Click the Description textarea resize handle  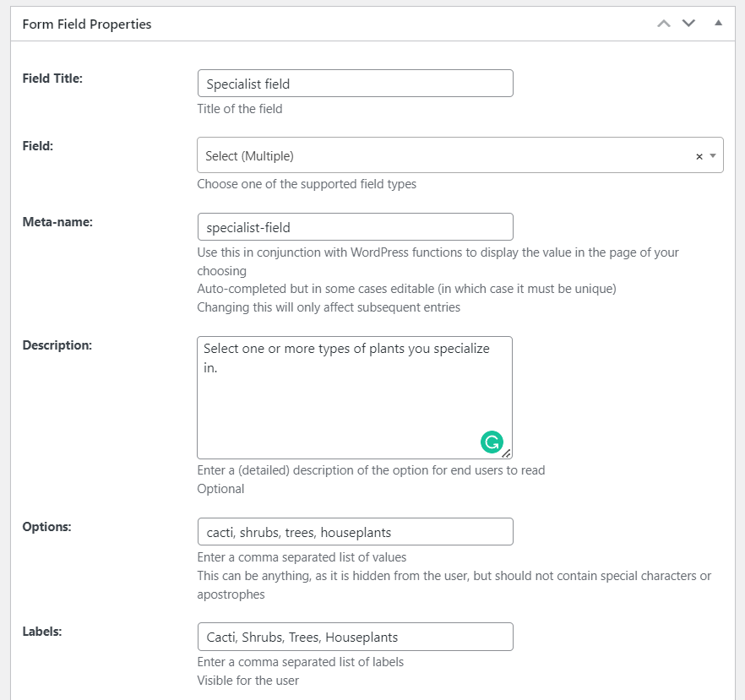[x=507, y=453]
